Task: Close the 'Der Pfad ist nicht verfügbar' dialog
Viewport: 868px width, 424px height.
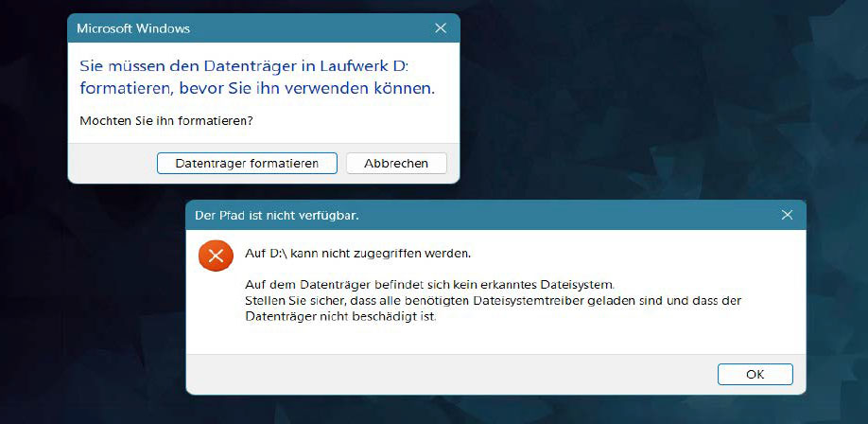Action: (x=787, y=215)
